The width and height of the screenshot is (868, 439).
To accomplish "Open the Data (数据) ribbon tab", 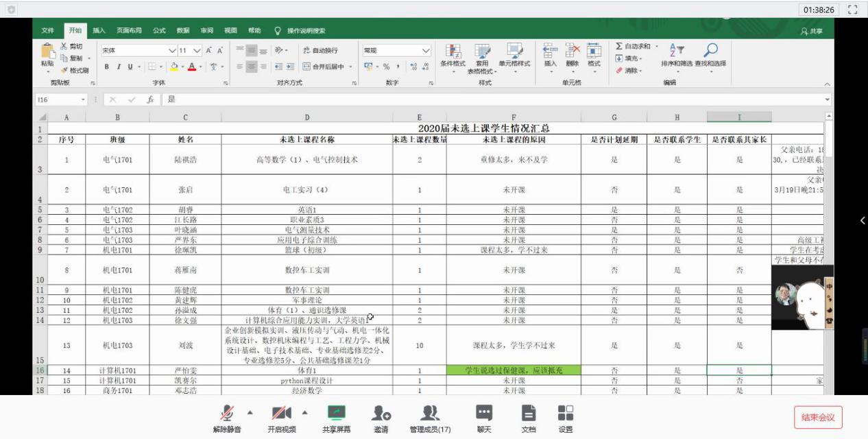I will point(183,30).
